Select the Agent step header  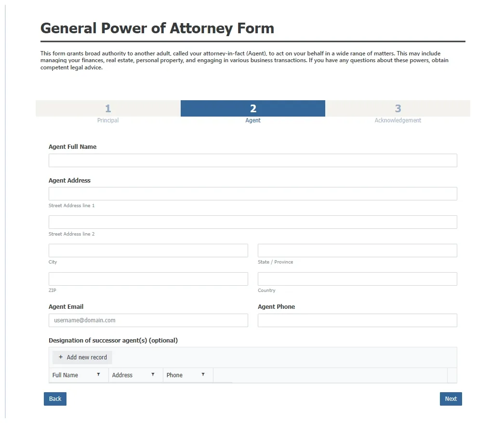pyautogui.click(x=253, y=108)
